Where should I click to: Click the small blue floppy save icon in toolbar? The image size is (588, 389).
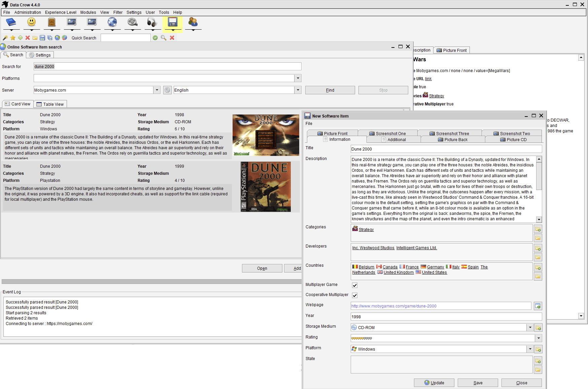click(x=42, y=38)
